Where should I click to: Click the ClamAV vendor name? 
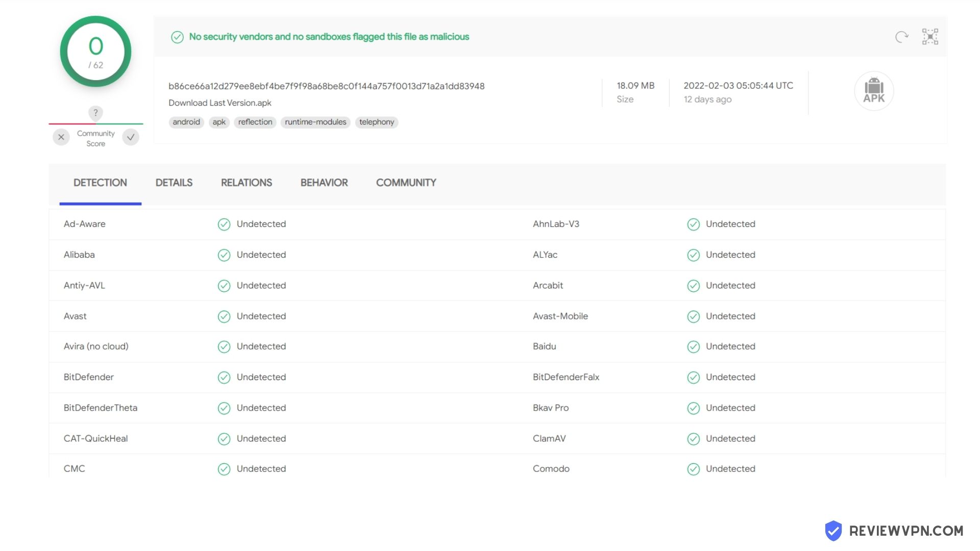549,438
